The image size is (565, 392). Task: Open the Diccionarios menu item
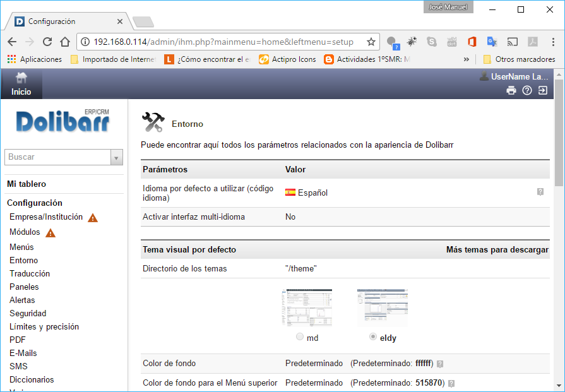pos(32,379)
